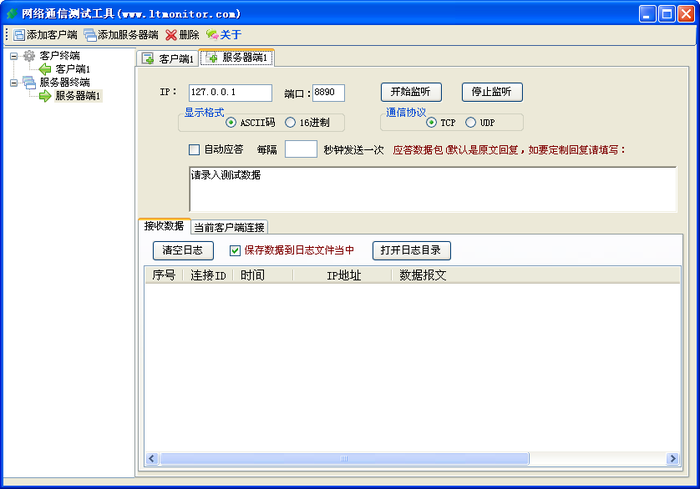Image resolution: width=700 pixels, height=489 pixels.
Task: Click the 开始监听 button
Action: click(x=411, y=92)
